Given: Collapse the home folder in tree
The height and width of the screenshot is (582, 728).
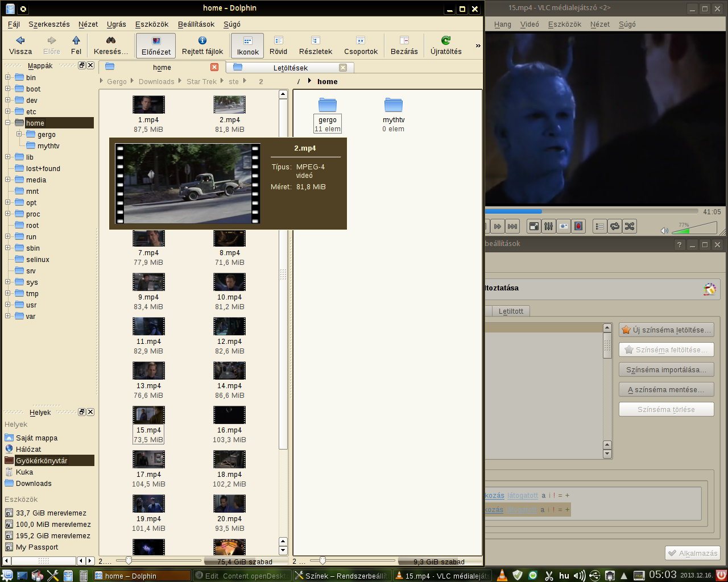Looking at the screenshot, I should tap(8, 123).
